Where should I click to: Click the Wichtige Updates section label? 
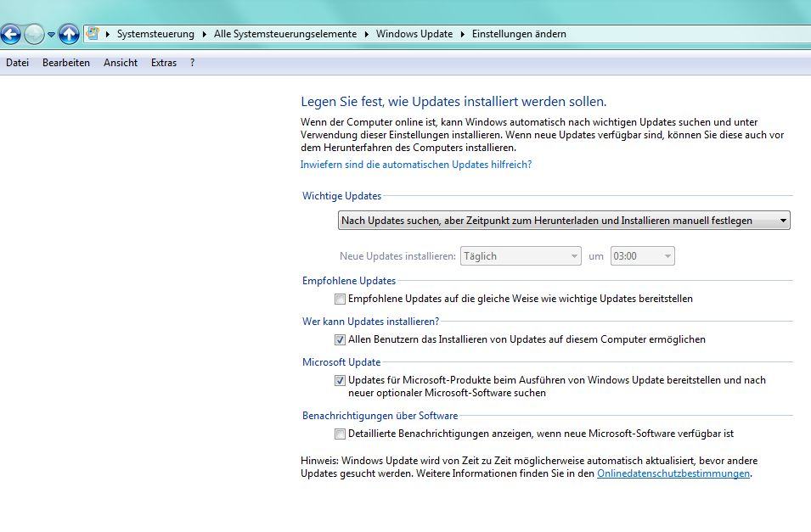342,196
